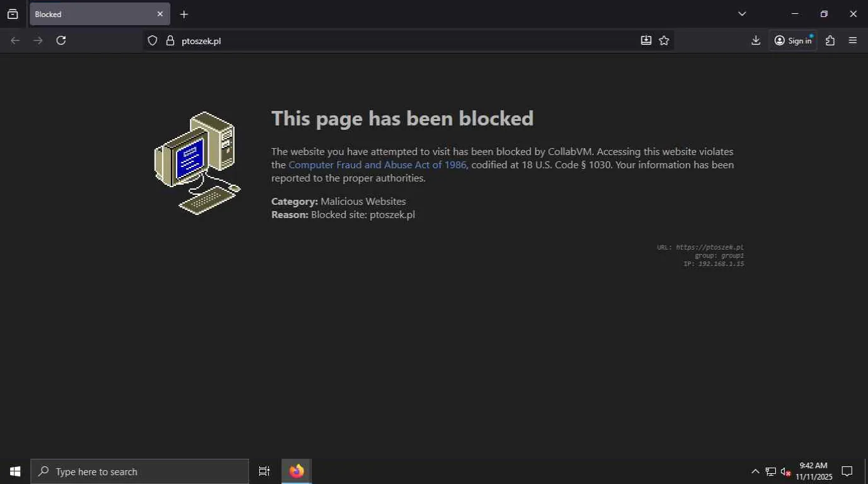Open the Windows Start menu
This screenshot has height=484, width=868.
point(15,471)
